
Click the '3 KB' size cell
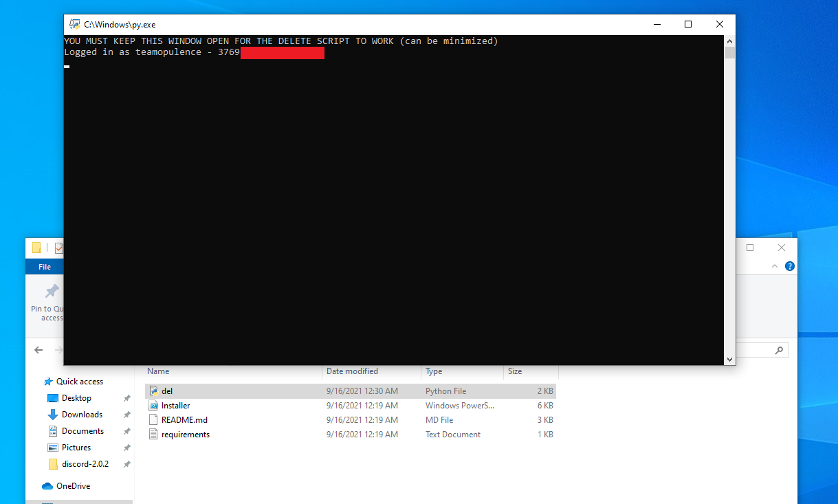[545, 420]
